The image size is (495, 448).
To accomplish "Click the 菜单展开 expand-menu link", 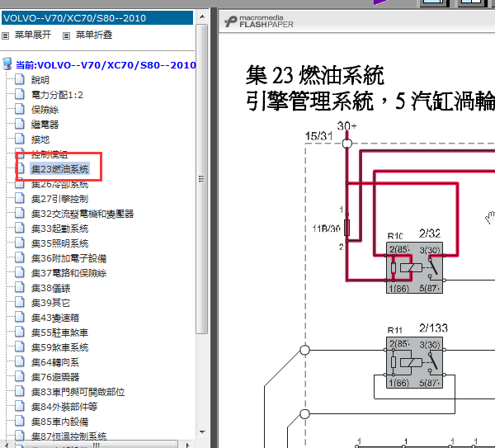I will pyautogui.click(x=33, y=35).
